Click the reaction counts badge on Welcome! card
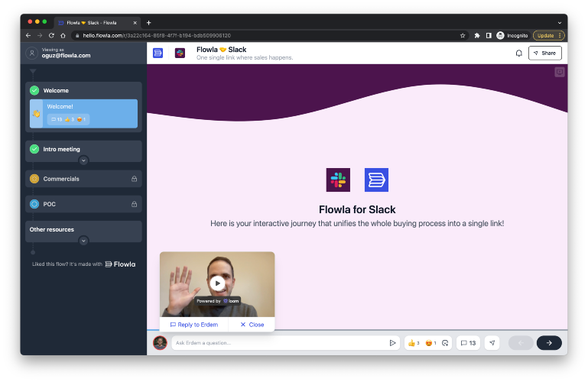588x382 pixels. [68, 119]
